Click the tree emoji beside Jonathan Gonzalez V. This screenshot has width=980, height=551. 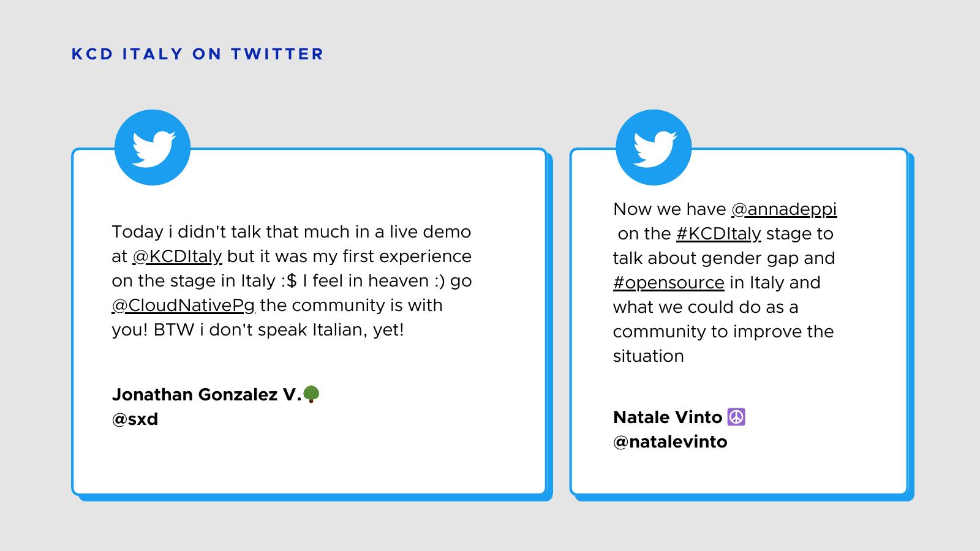tap(311, 394)
